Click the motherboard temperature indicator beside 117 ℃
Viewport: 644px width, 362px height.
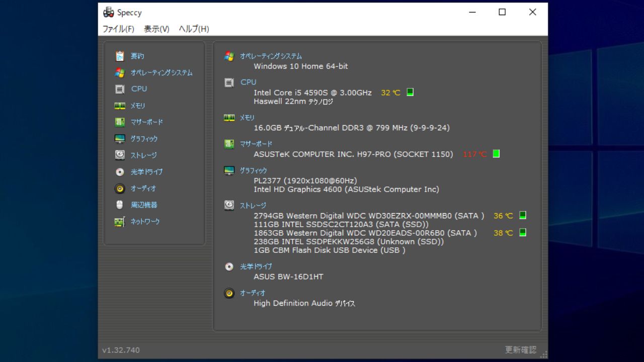(496, 154)
